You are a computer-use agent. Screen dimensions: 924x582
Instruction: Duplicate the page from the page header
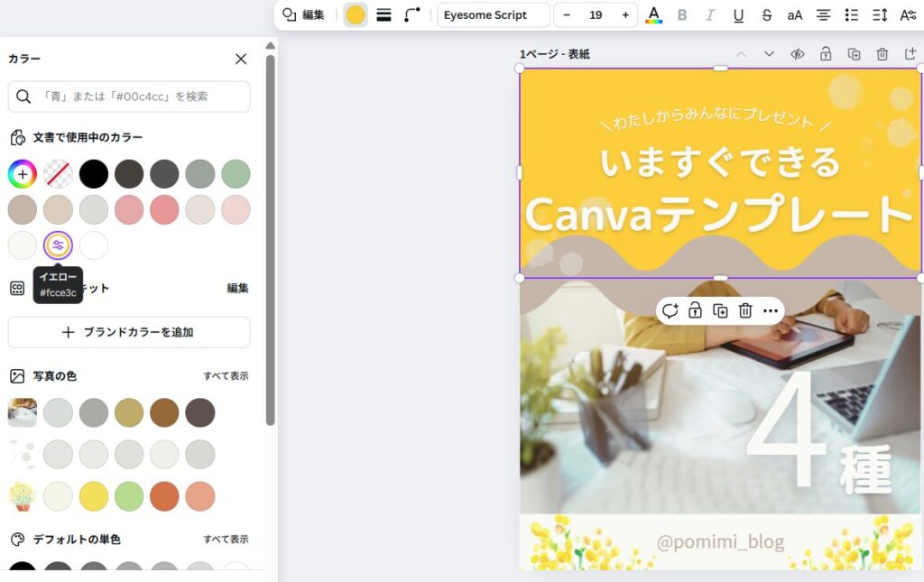click(854, 54)
